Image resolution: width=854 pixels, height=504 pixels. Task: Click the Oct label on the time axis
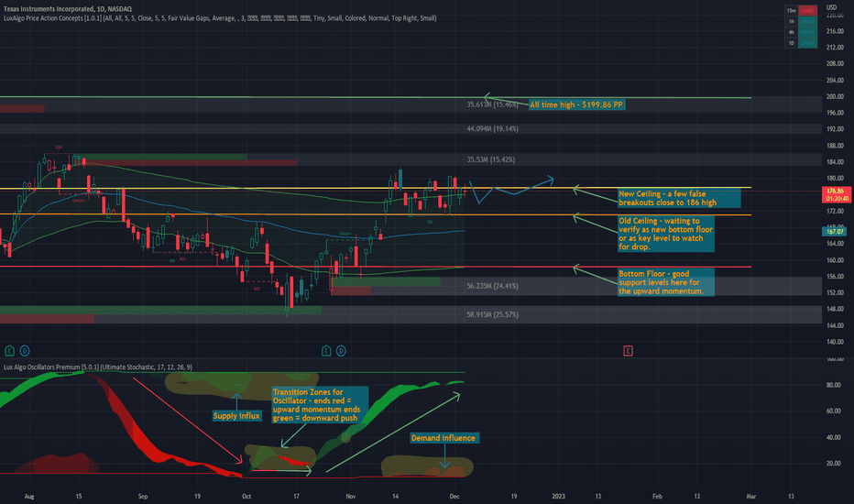(x=246, y=497)
